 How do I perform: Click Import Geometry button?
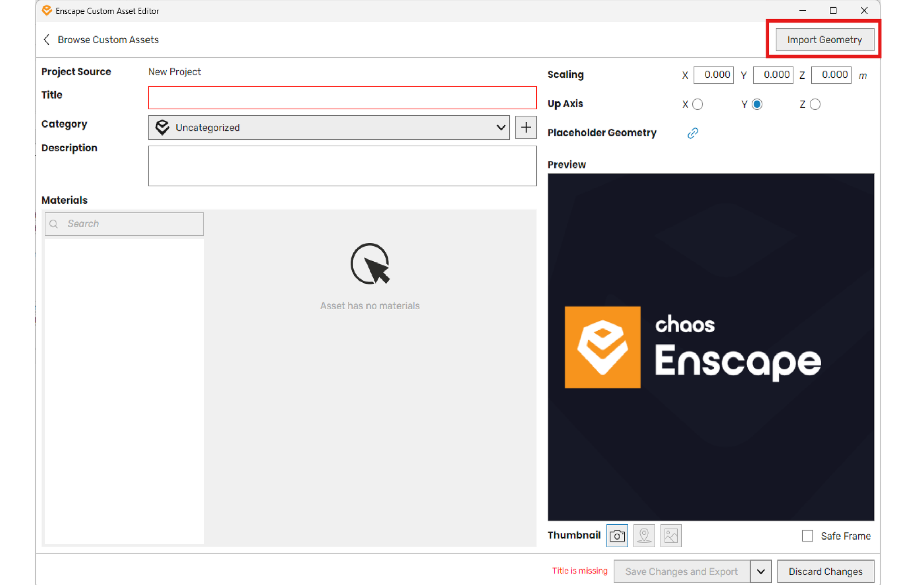824,40
